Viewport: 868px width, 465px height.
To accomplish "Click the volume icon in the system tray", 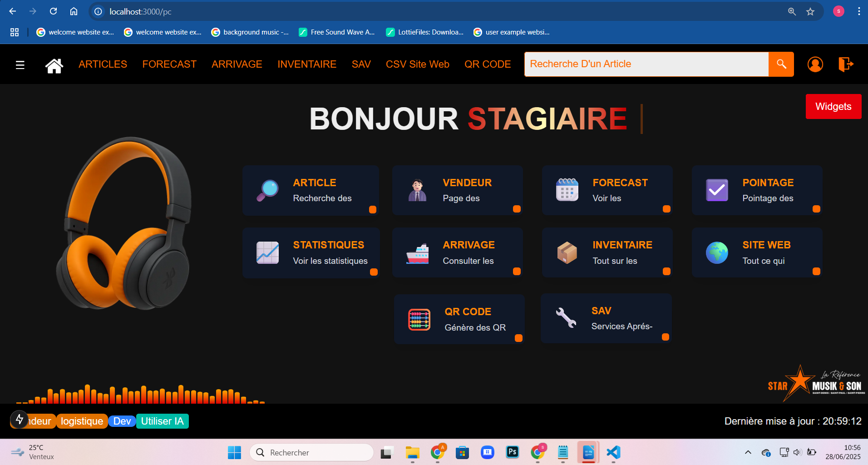I will [x=798, y=452].
